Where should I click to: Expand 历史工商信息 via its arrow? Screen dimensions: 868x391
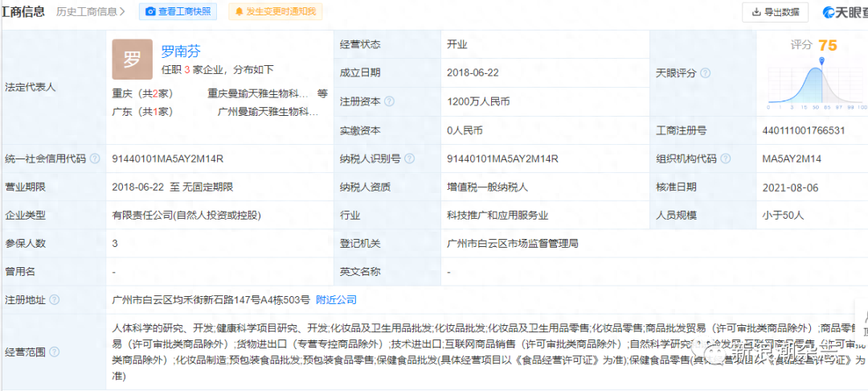[x=122, y=11]
